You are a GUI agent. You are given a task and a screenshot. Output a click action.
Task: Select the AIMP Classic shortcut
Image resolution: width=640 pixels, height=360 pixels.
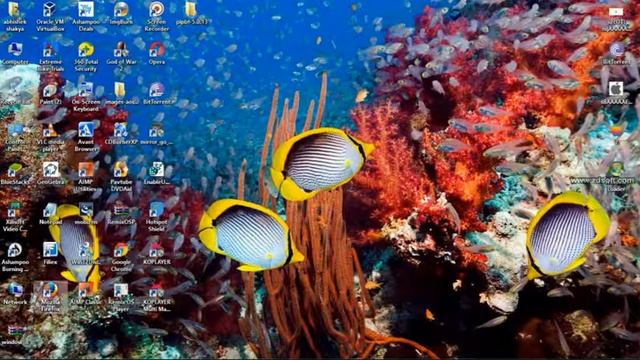86,290
